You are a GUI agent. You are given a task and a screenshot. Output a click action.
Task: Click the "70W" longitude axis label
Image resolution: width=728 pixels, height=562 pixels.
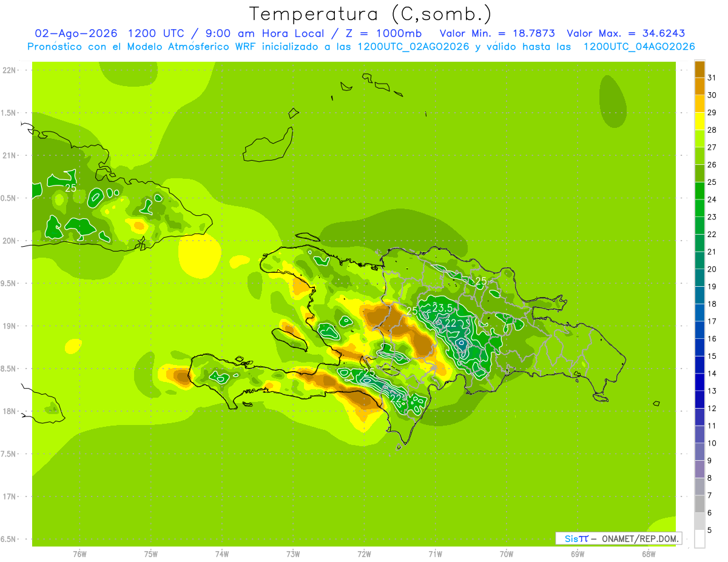pyautogui.click(x=507, y=554)
